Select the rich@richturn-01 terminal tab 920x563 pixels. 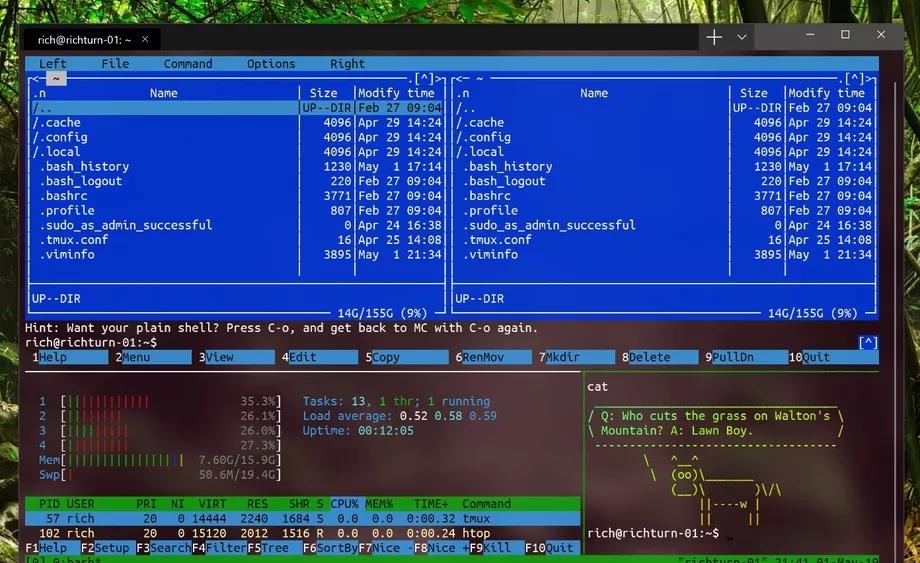(x=92, y=39)
